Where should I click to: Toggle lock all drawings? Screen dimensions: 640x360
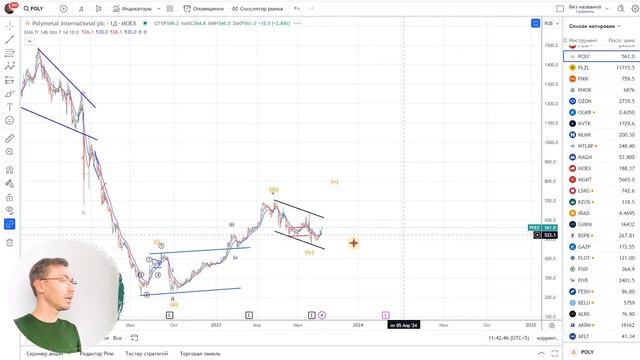9,197
